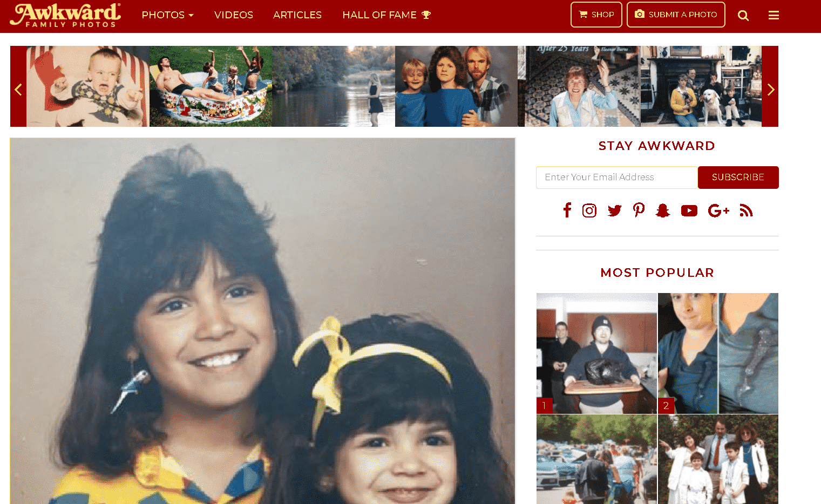Focus the email address input field
Image resolution: width=821 pixels, height=504 pixels.
pos(617,178)
